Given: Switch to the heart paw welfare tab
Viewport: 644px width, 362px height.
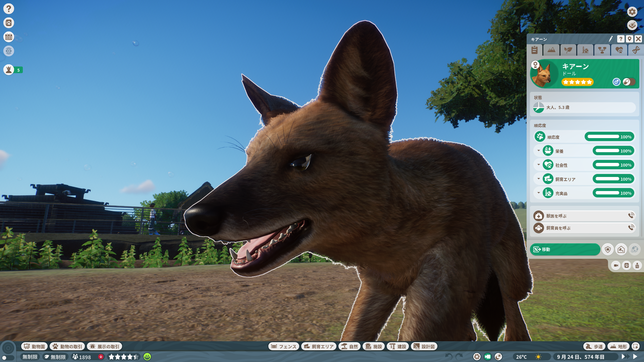Looking at the screenshot, I should [619, 50].
